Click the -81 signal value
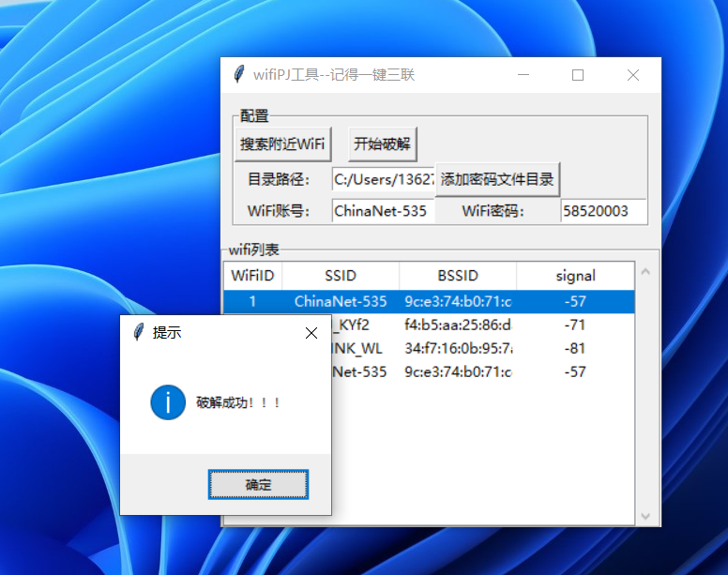Image resolution: width=728 pixels, height=575 pixels. click(575, 349)
